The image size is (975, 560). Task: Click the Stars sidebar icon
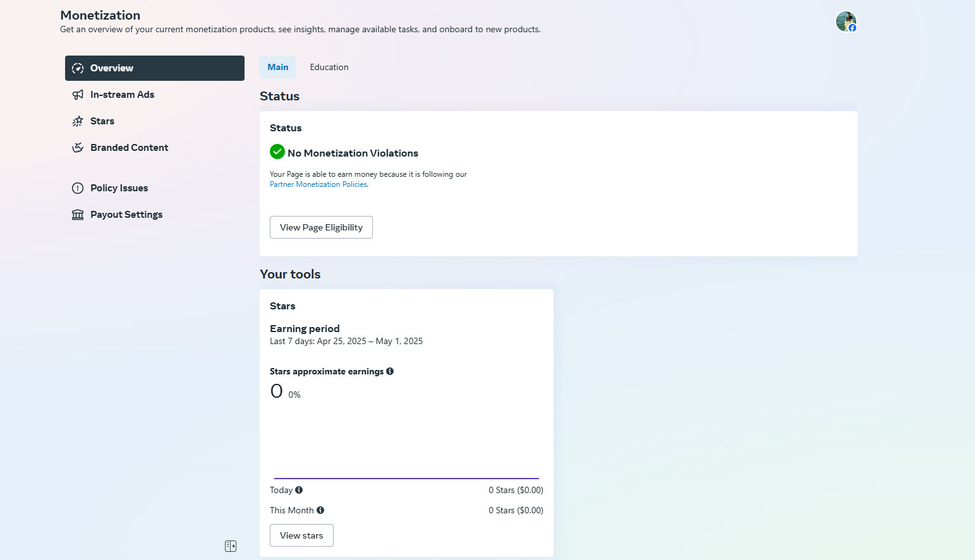(x=78, y=121)
